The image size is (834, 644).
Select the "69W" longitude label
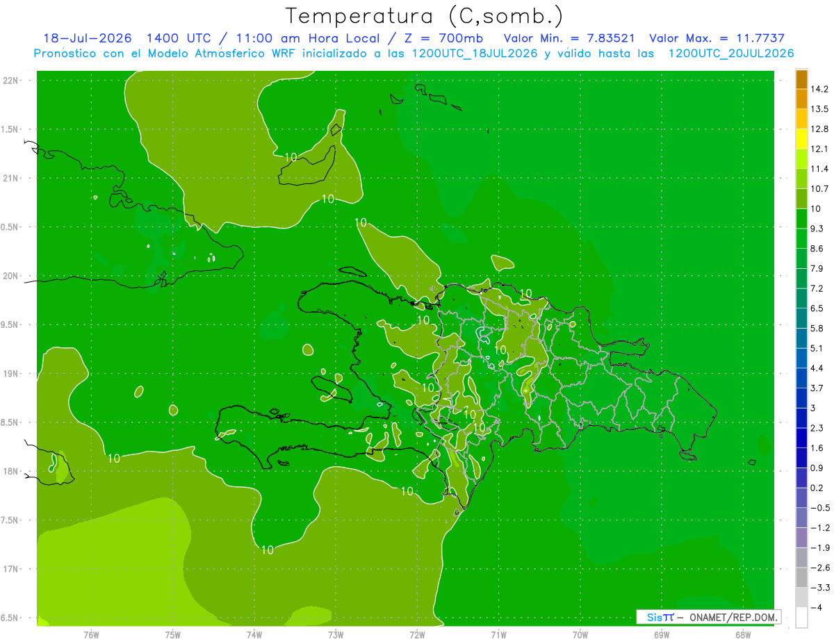(662, 635)
